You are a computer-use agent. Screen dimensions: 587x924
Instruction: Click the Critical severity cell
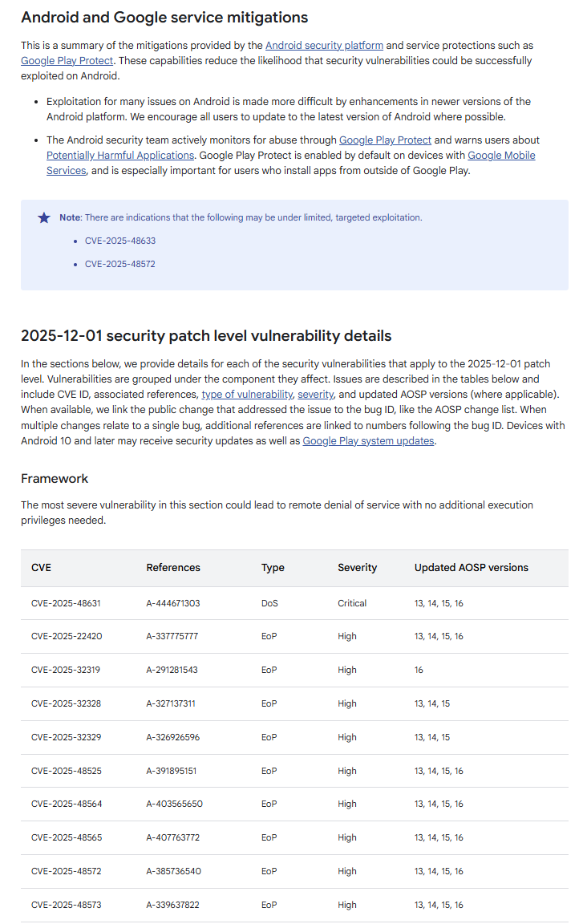click(352, 603)
